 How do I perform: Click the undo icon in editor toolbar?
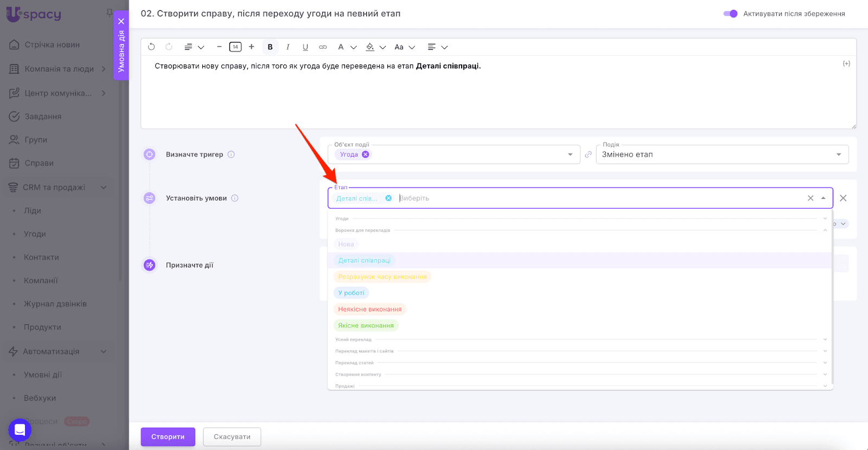pos(151,47)
